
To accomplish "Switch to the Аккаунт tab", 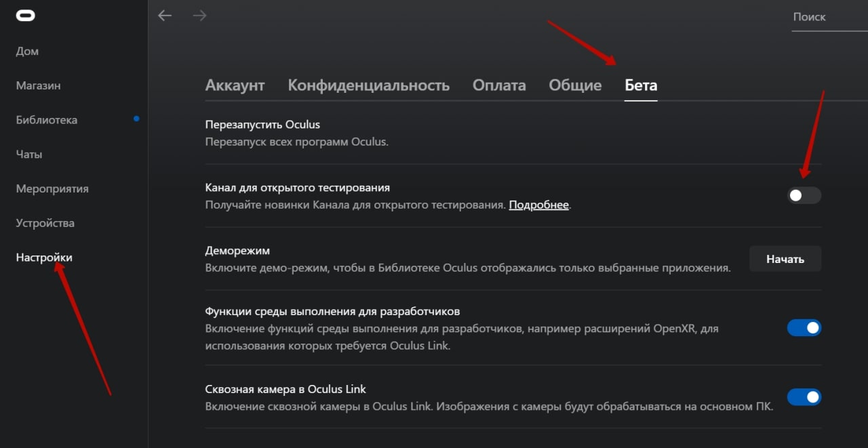I will coord(235,85).
